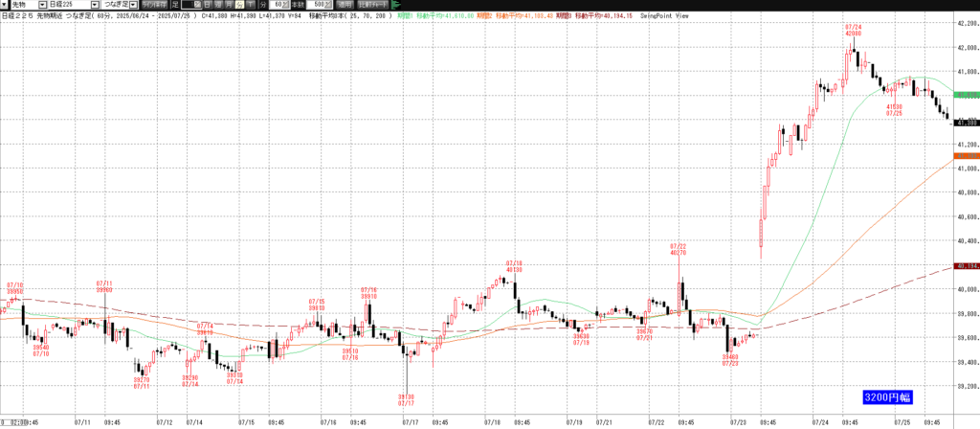Expand the 日経225 symbol dropdown
This screenshot has width=980, height=429.
coord(94,5)
